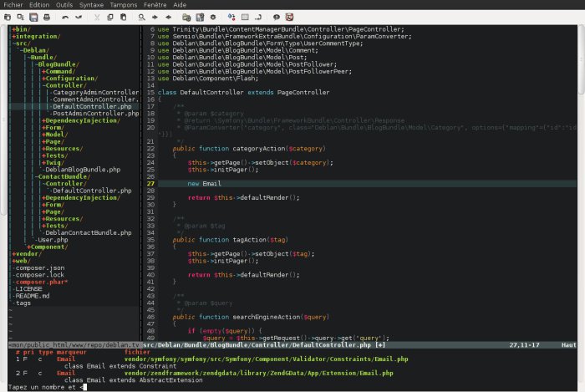Click the Find Help lifebuoy icon

tap(289, 18)
